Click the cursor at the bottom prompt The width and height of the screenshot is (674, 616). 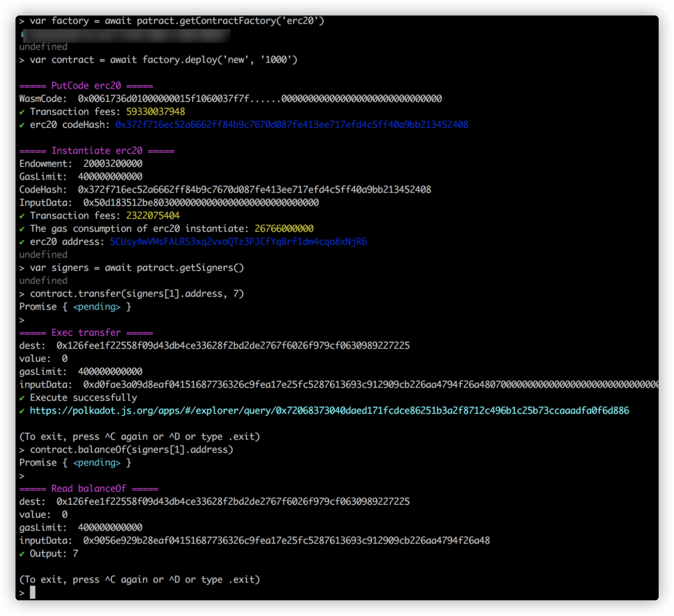pyautogui.click(x=33, y=593)
